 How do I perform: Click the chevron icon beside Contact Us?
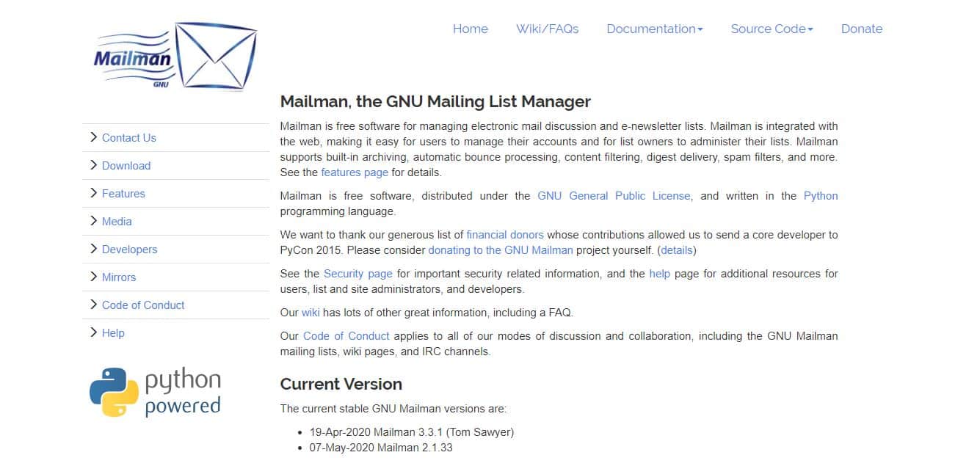[93, 137]
